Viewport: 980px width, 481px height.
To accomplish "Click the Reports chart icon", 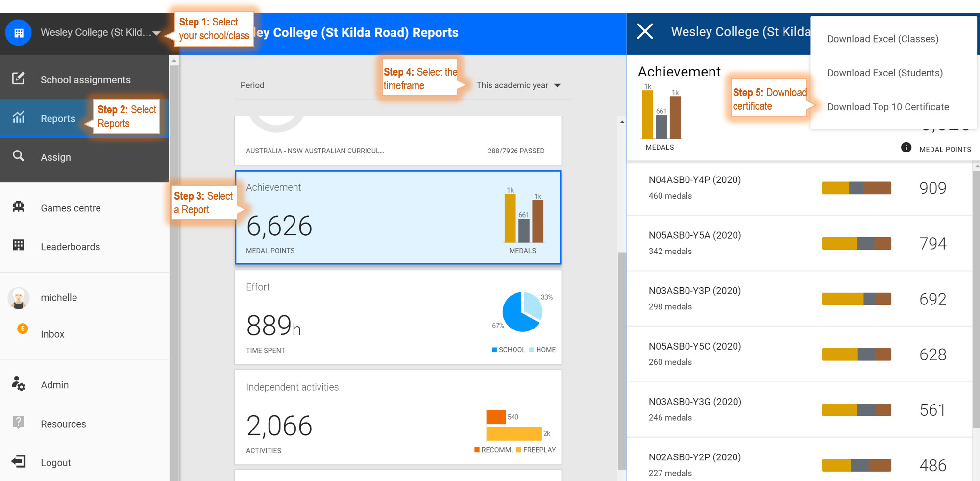I will tap(19, 117).
